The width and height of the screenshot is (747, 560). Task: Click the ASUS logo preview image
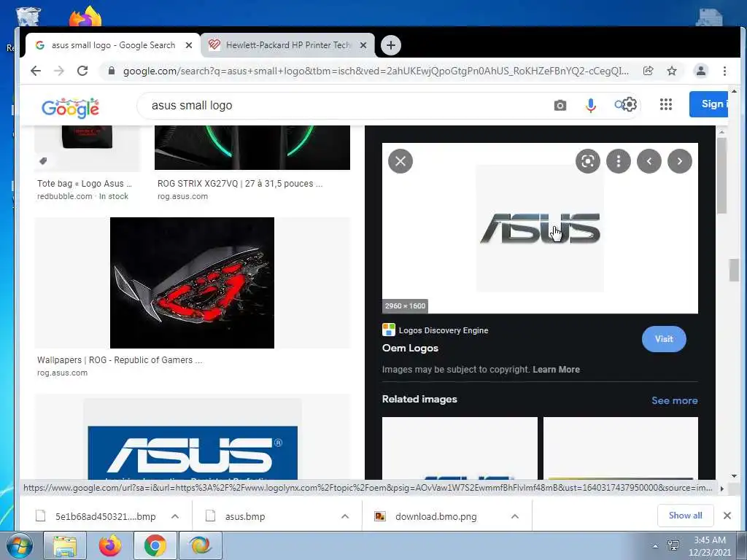[x=540, y=228]
